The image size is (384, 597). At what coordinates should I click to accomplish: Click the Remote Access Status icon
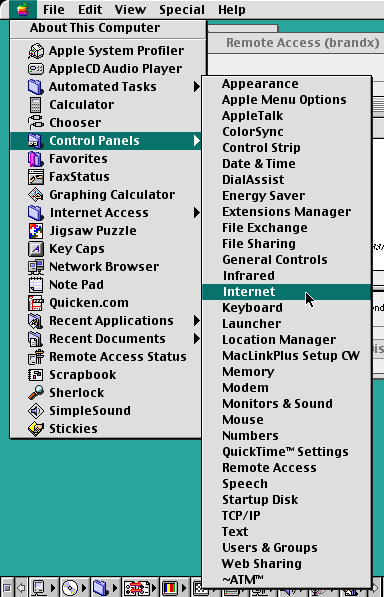pos(36,357)
